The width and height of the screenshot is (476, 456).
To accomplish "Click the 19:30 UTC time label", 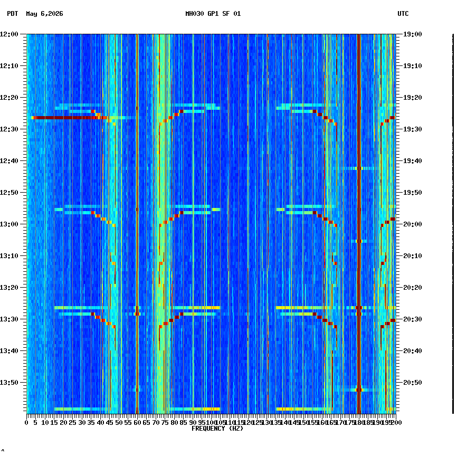I will point(413,129).
